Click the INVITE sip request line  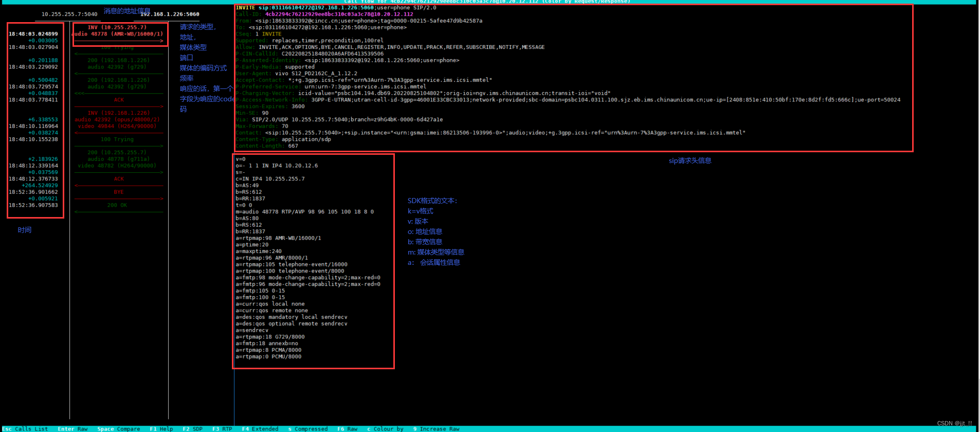[336, 8]
